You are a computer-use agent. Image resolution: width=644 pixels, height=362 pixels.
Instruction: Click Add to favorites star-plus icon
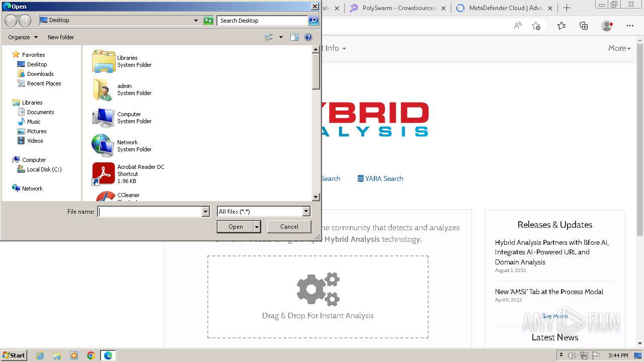pos(536,26)
